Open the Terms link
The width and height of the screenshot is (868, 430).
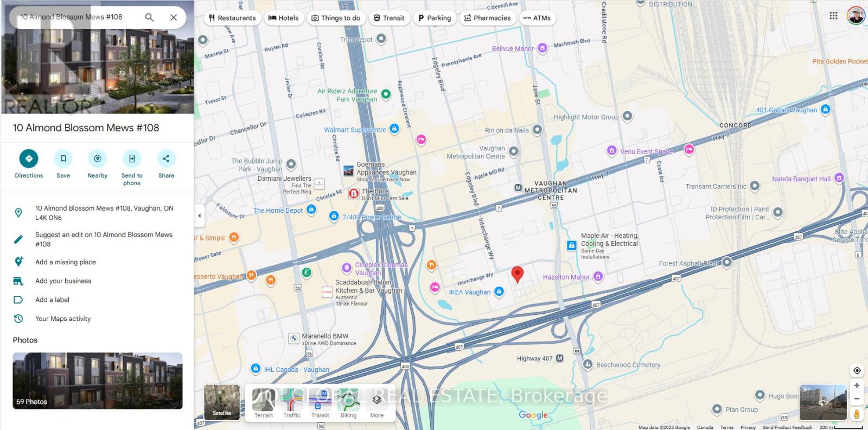coord(727,427)
